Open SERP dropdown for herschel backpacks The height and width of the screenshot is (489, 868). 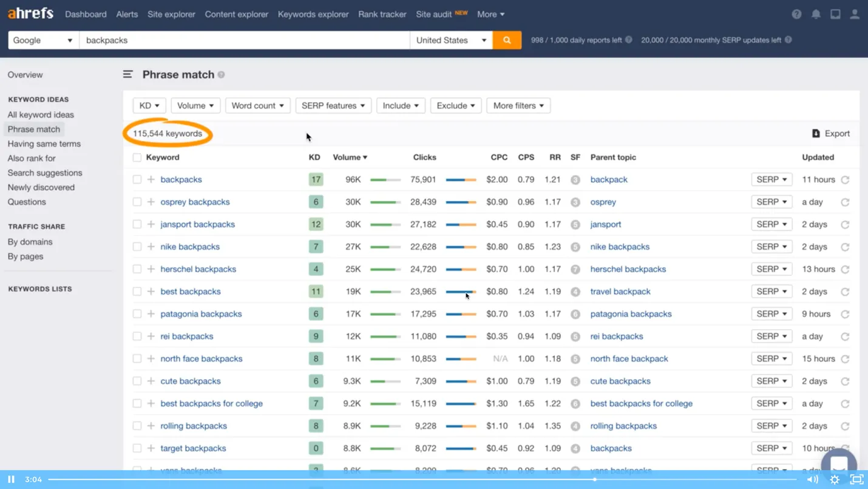pos(771,269)
